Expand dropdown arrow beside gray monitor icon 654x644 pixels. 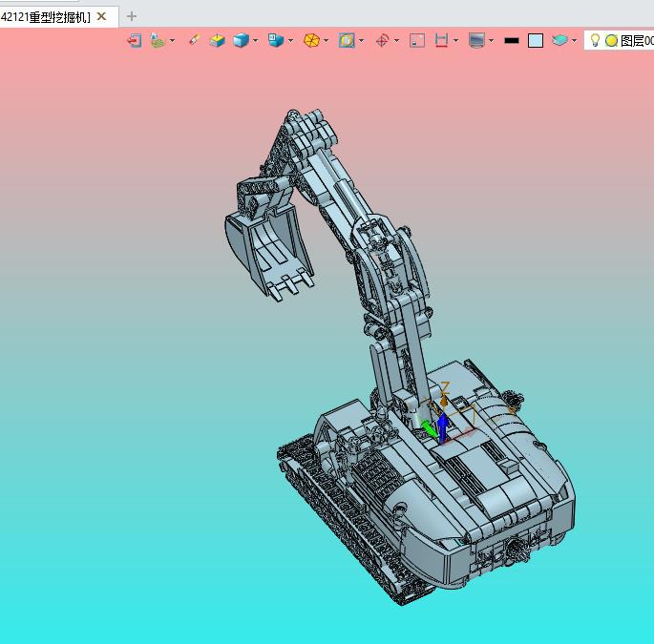[x=492, y=41]
